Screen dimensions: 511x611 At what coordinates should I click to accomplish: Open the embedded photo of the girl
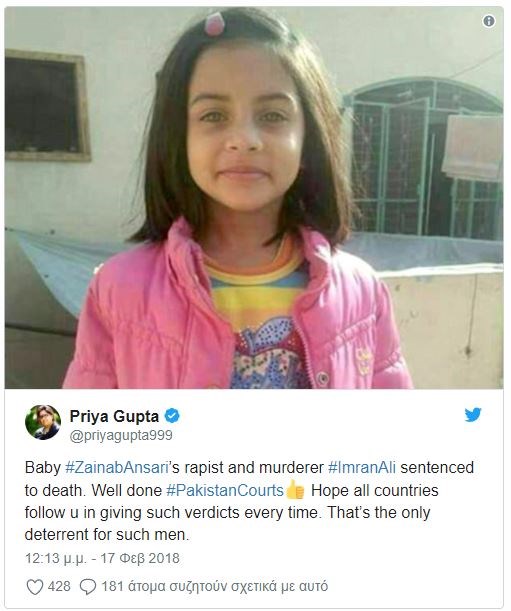tap(254, 198)
